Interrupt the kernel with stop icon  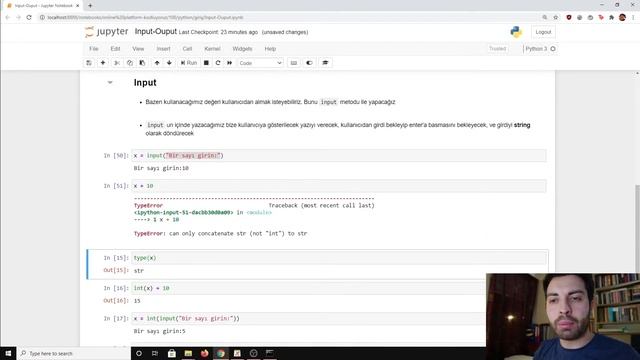tap(206, 63)
